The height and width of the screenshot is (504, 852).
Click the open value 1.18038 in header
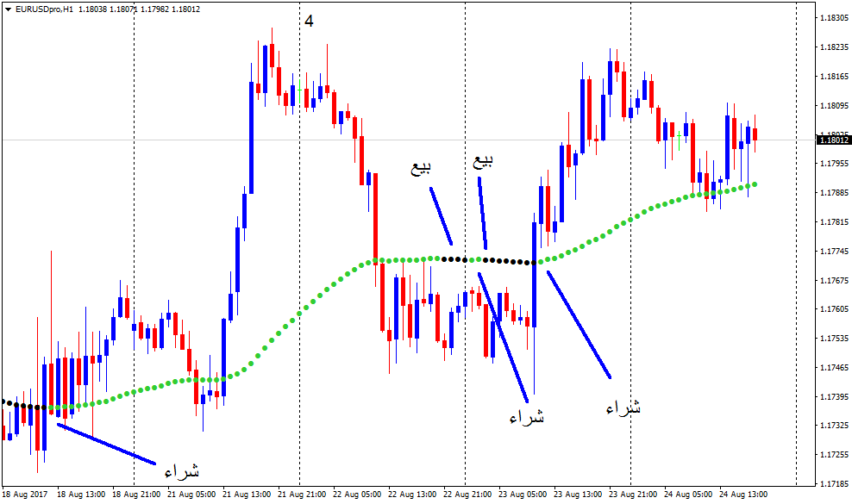tap(92, 9)
